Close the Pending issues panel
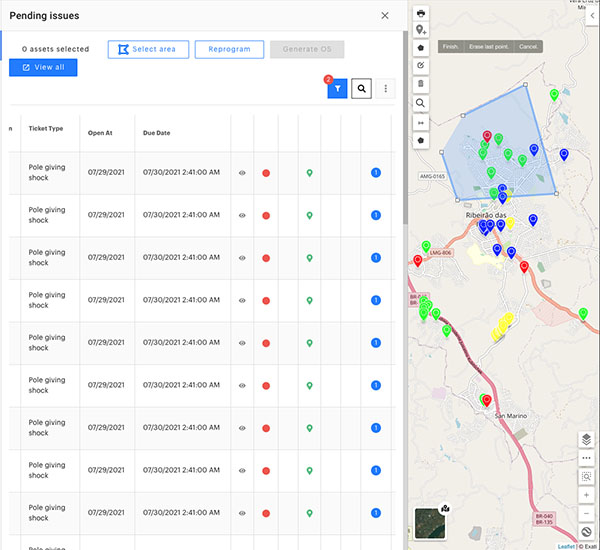 [385, 16]
